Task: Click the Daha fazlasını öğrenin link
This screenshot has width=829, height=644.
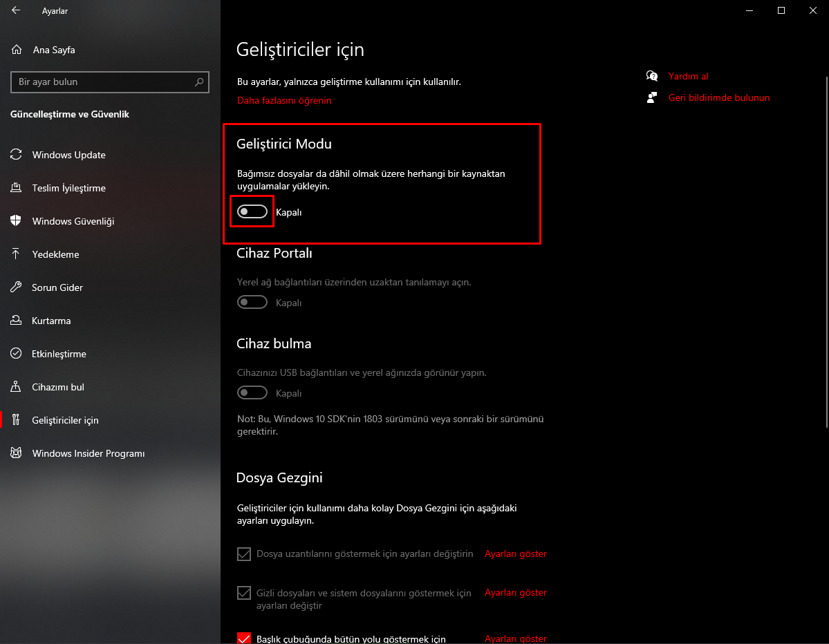Action: click(284, 100)
